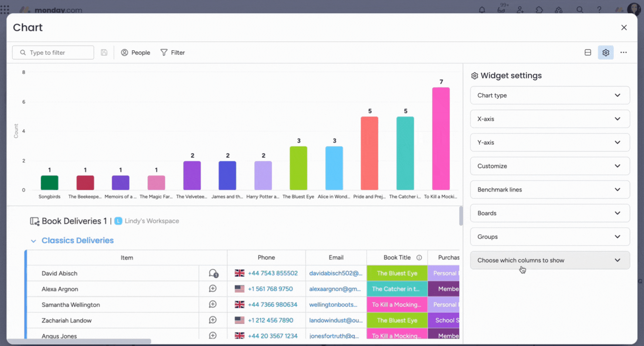The image size is (644, 346).
Task: Expand the Groups settings section
Action: click(549, 237)
